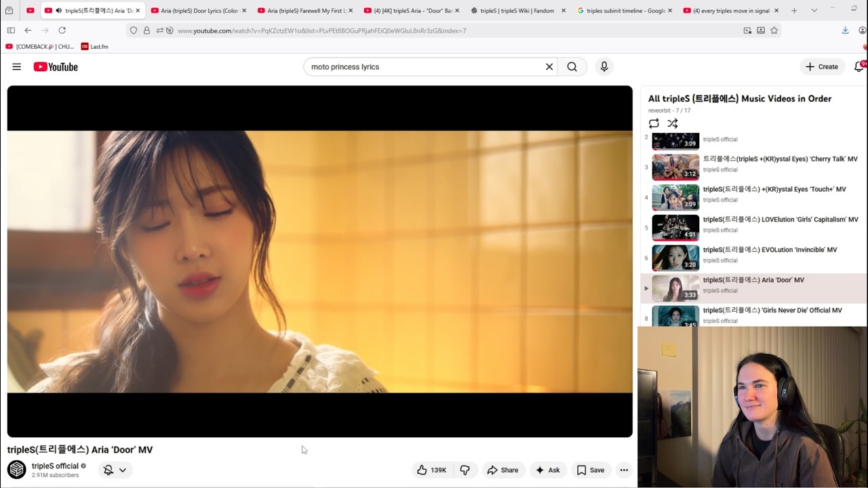Switch to the 4K tripleS Aria Door tab

click(x=410, y=10)
